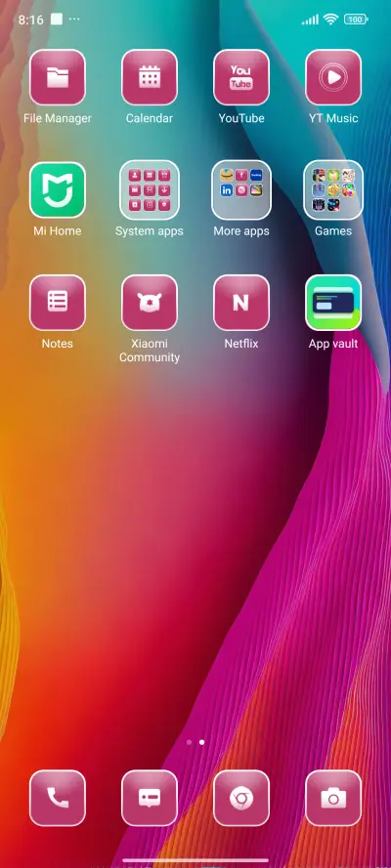
Task: Tap the "Mi Home" label text
Action: coord(58,230)
